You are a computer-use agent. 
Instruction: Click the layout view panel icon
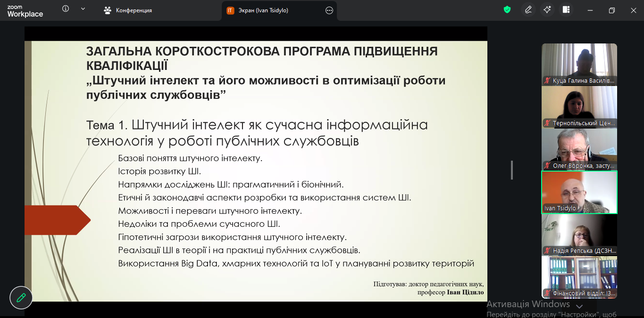pyautogui.click(x=566, y=10)
